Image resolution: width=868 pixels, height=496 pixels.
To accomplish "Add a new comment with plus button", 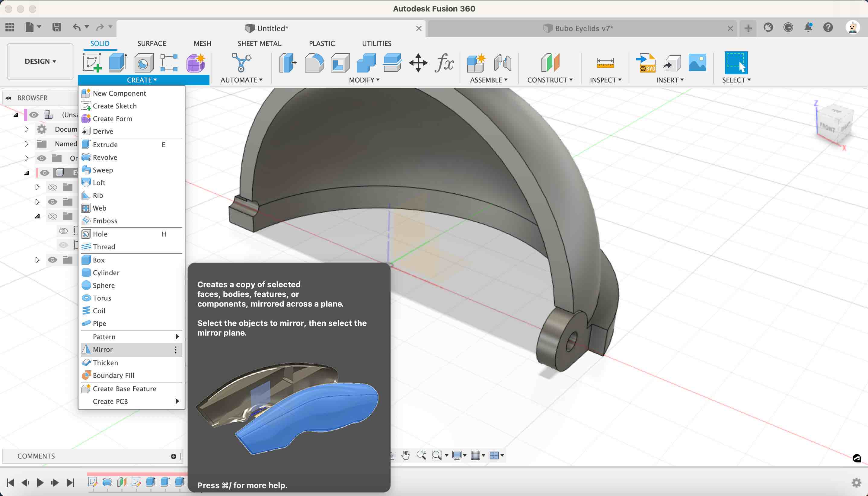I will click(x=174, y=456).
